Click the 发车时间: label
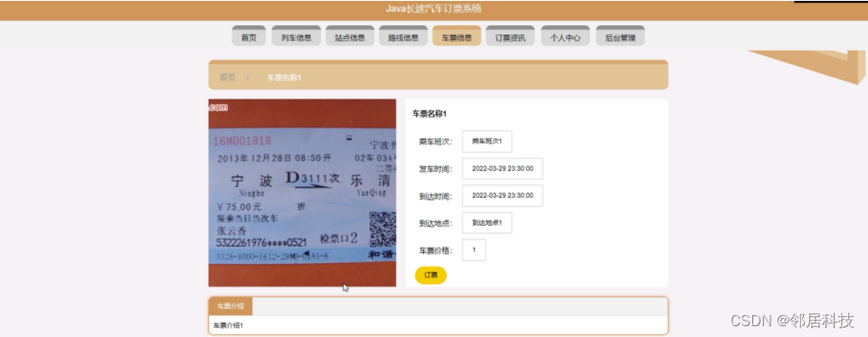 pos(436,169)
